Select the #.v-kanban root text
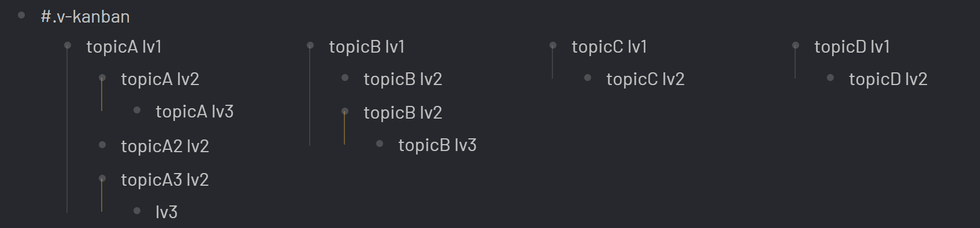 click(x=85, y=17)
